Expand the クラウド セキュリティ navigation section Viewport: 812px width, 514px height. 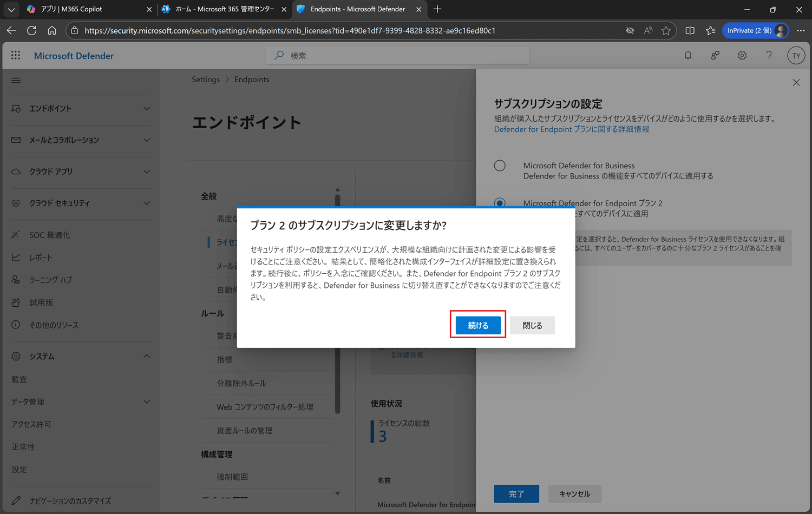(147, 203)
